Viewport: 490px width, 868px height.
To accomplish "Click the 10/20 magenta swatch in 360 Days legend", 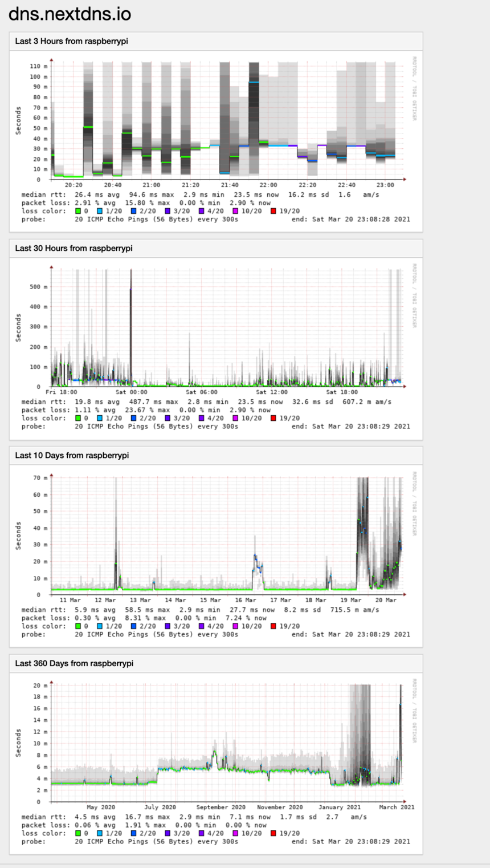I will [x=235, y=833].
